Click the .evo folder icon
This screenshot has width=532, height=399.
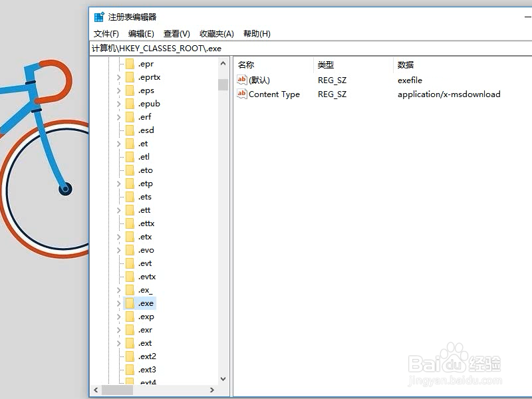(130, 250)
